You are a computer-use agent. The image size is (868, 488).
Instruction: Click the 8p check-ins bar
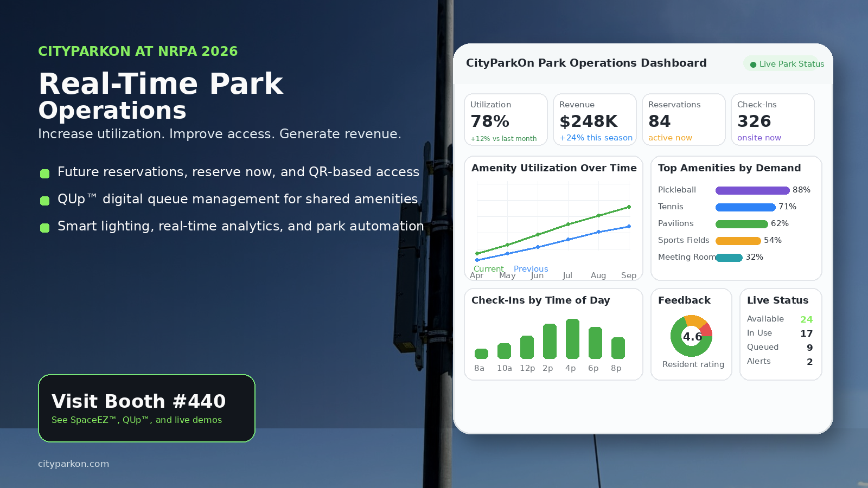pos(618,348)
